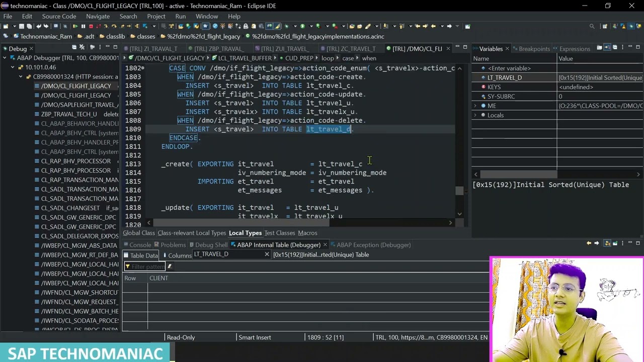Toggle Show Type Names in Variables view
This screenshot has width=644, height=362.
599,47
